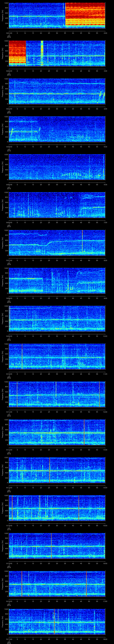114x644 pixels.
Task: Click the red line near 56 seconds in 8:11 spectrogram
Action: point(99,394)
